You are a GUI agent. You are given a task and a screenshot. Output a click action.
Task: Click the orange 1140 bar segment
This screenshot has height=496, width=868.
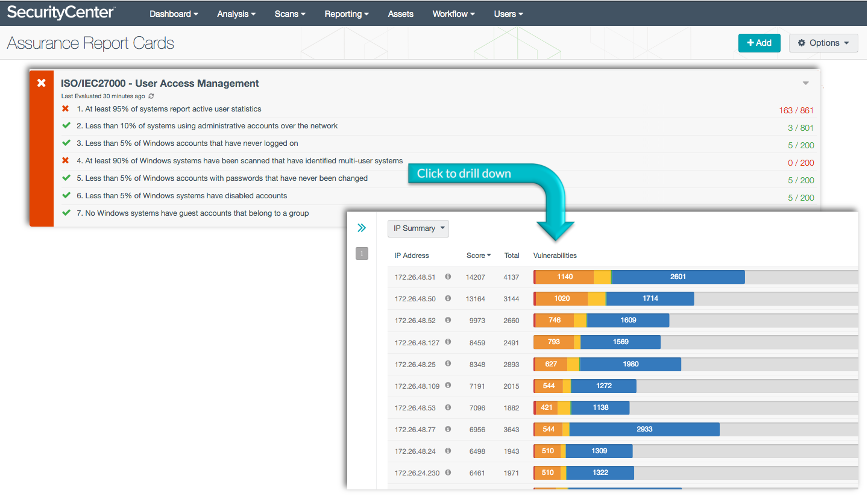click(x=565, y=277)
